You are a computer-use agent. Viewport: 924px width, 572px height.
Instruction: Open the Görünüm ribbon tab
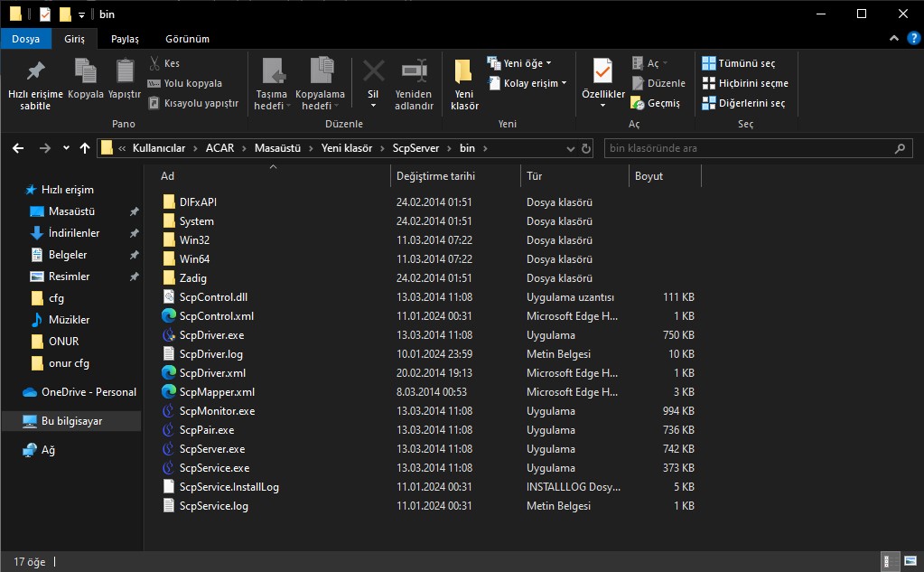point(187,39)
